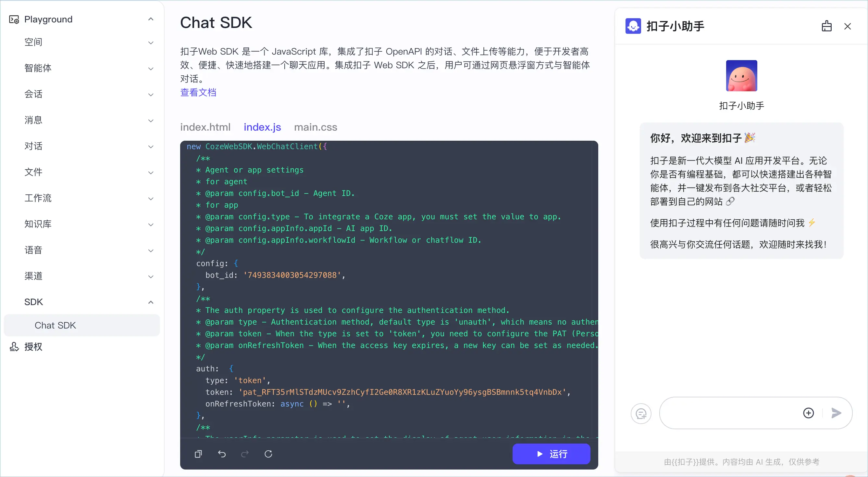Copy the code with the copy icon
Screen dimensions: 868x477
click(198, 454)
